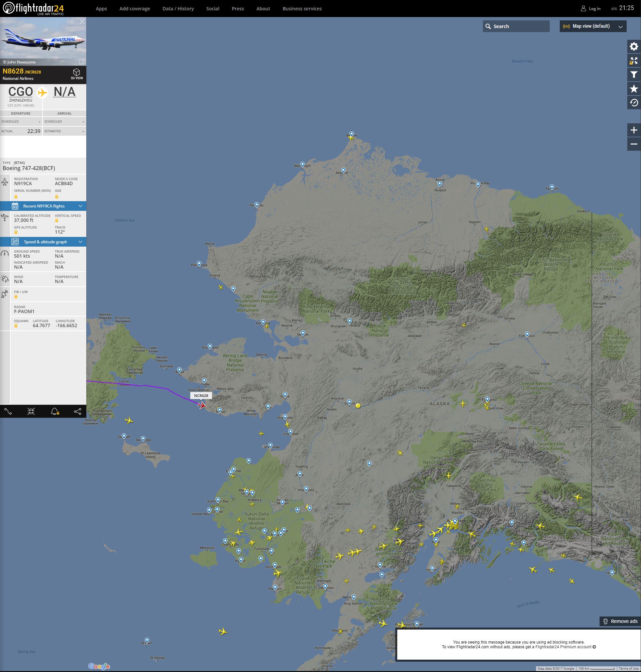Open the Map view (default) dropdown
Viewport: 641px width, 672px height.
[x=593, y=26]
